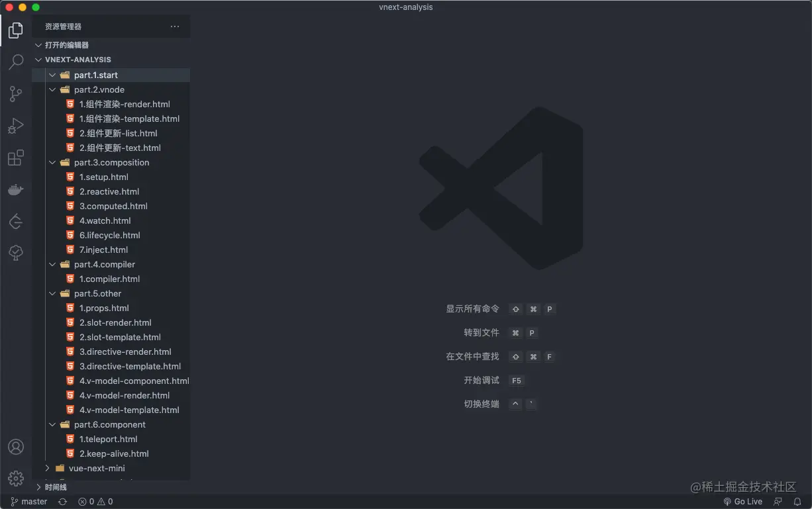Open 3.directive-template.html file
The image size is (812, 509).
point(111,366)
